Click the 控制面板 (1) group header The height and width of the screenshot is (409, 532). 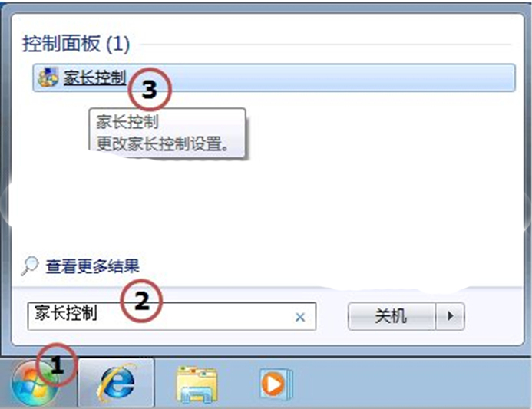pyautogui.click(x=76, y=44)
